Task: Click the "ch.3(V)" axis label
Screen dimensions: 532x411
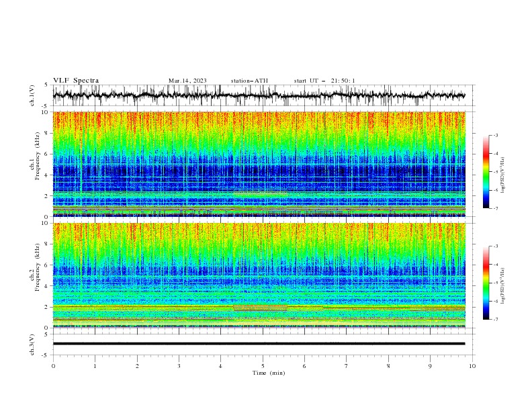Action: (x=32, y=345)
